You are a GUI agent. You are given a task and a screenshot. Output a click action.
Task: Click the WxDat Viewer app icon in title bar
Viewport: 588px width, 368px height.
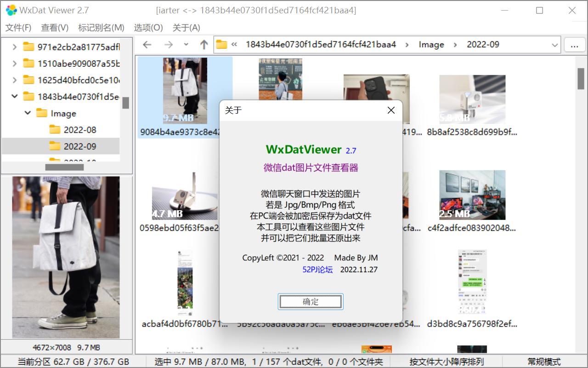11,10
